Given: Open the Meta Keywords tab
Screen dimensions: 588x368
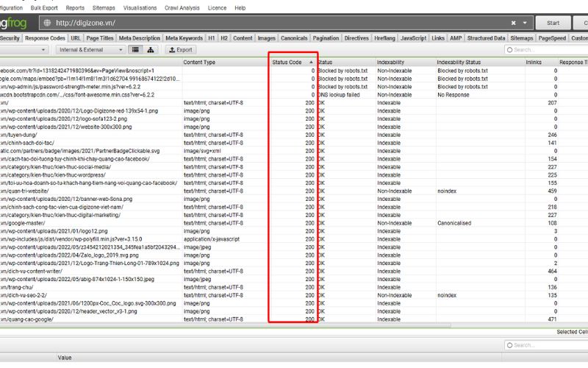Looking at the screenshot, I should 184,38.
